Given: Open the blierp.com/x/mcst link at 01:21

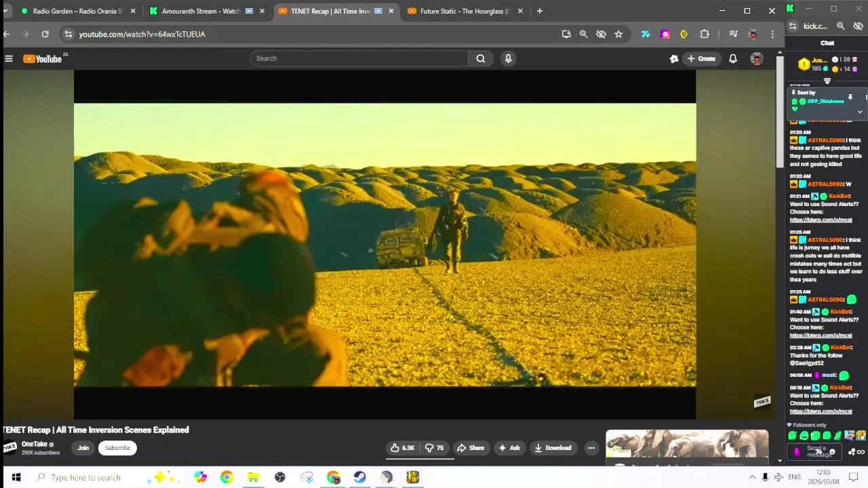Looking at the screenshot, I should point(821,220).
